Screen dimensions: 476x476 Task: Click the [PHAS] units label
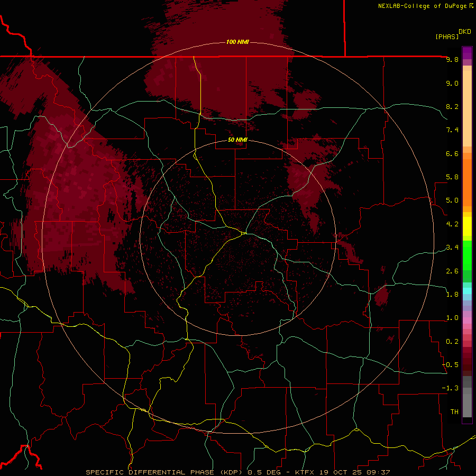coord(447,36)
